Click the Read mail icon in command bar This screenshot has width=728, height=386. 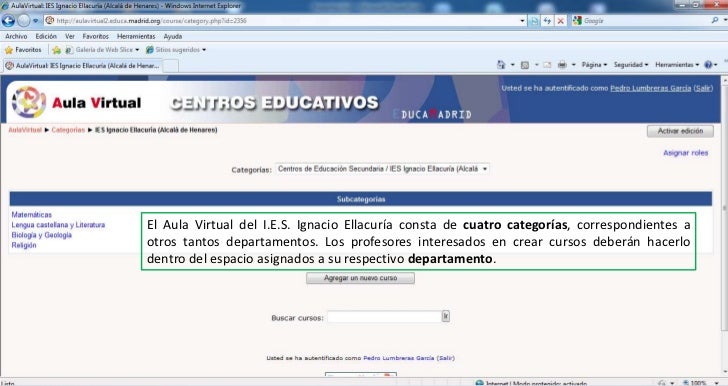tap(547, 65)
